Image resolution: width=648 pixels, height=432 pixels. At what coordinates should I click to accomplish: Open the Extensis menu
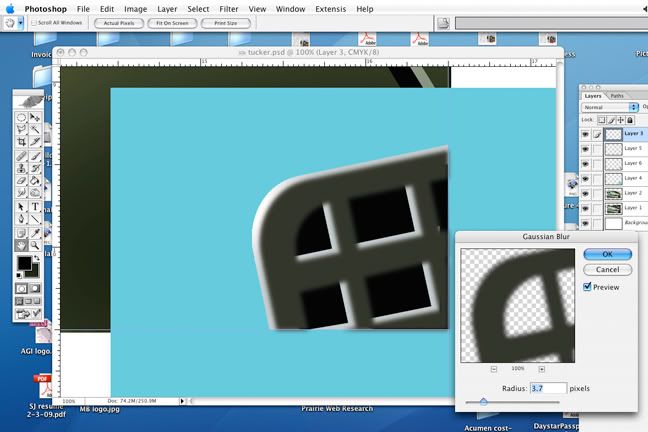(331, 9)
